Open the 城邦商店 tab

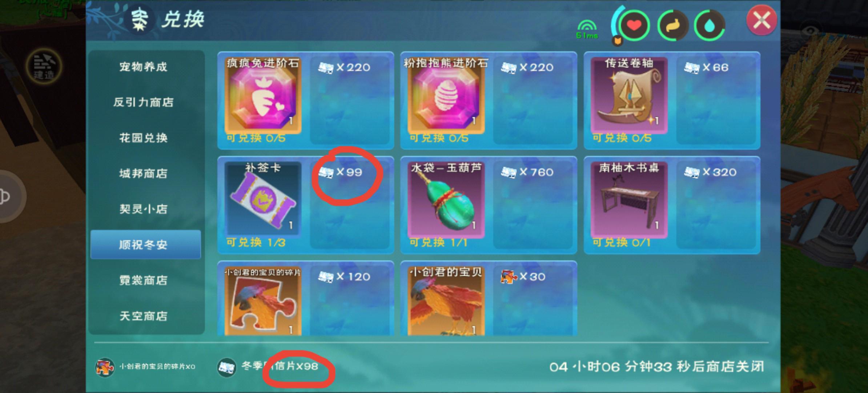[x=144, y=174]
